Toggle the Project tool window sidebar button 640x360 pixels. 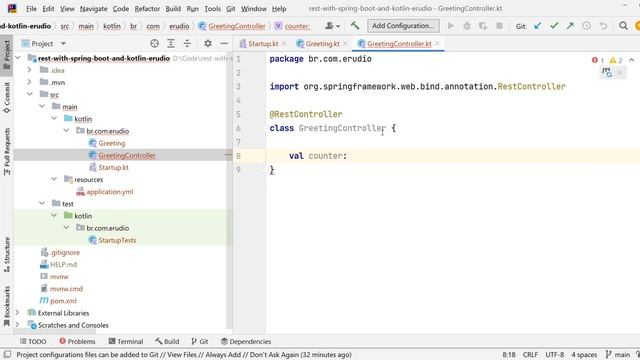pos(7,55)
